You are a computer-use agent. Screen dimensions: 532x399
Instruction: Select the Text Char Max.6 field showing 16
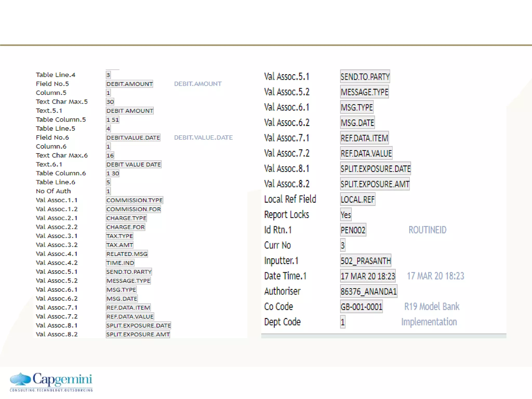pos(110,155)
